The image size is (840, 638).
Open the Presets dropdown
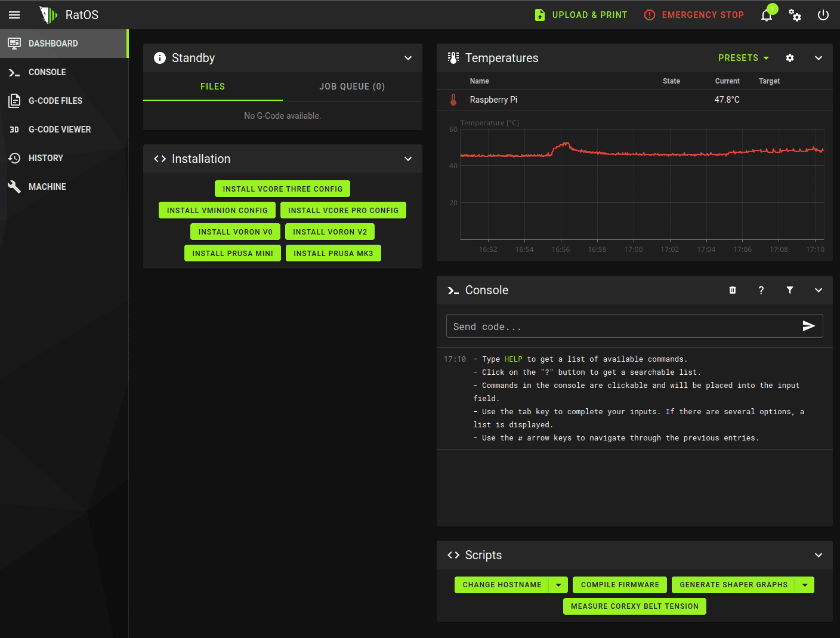point(744,58)
